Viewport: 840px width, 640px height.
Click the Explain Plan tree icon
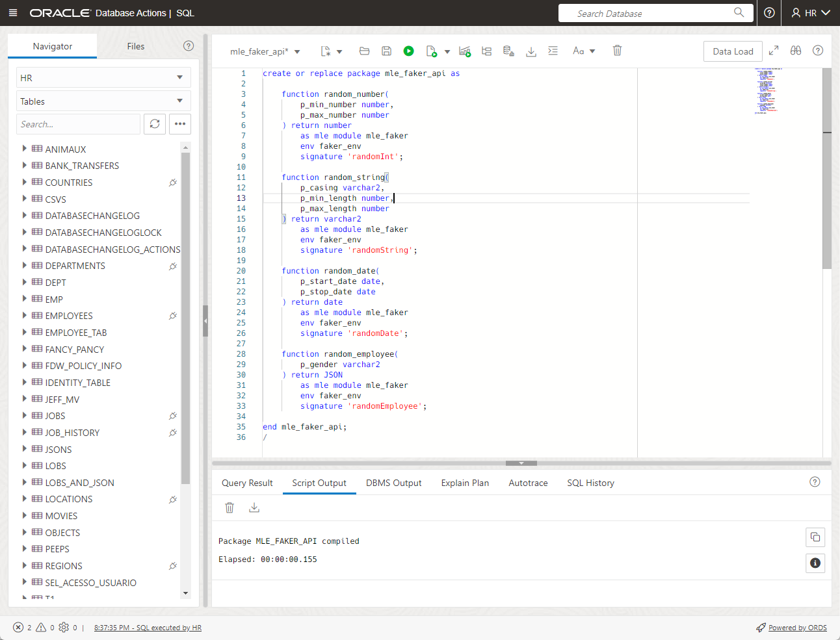click(x=486, y=51)
